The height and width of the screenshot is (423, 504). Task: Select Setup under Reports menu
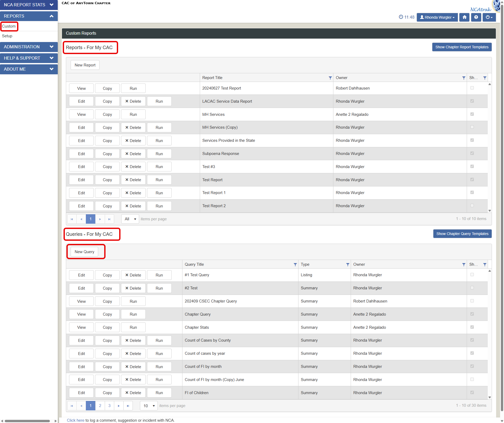(7, 36)
